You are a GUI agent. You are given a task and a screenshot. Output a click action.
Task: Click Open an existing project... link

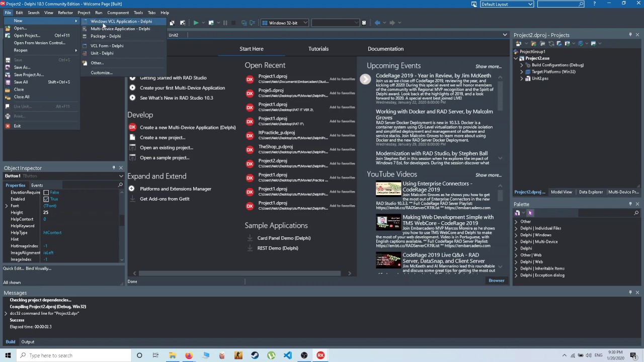(x=167, y=147)
